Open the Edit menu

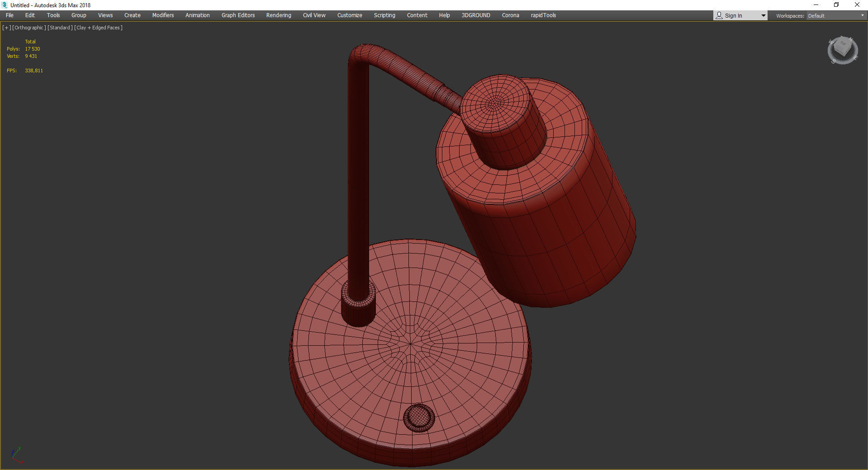click(30, 15)
